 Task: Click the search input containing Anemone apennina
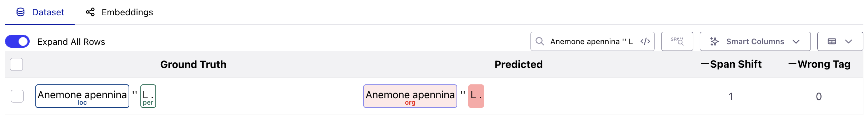tap(592, 41)
